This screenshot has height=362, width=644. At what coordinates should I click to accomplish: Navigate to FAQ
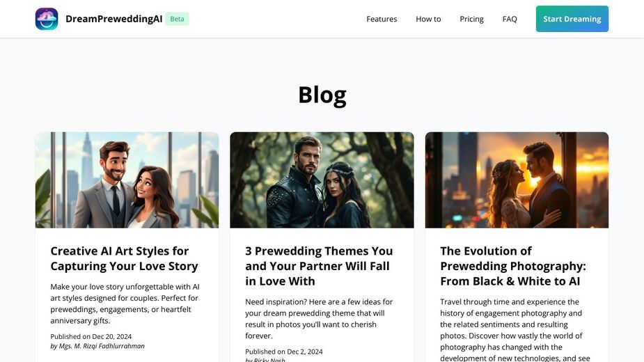tap(510, 19)
